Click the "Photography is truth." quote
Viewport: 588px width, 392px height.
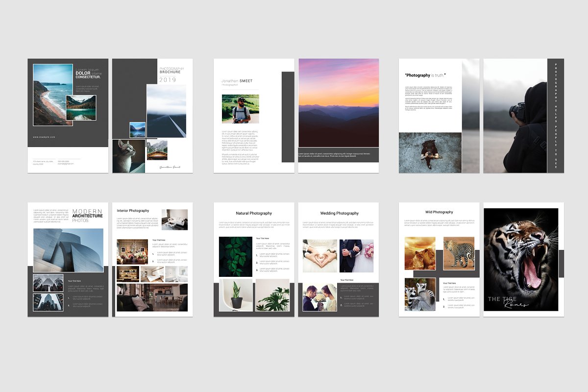click(x=425, y=75)
